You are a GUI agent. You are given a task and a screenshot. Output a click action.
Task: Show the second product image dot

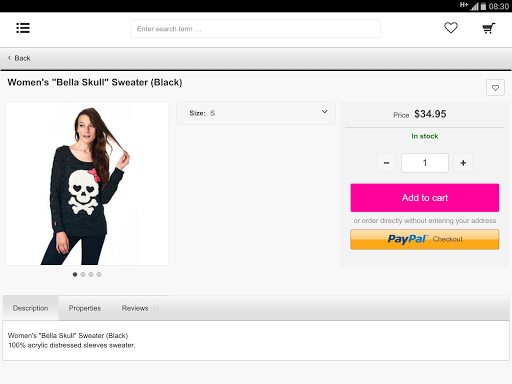(83, 274)
